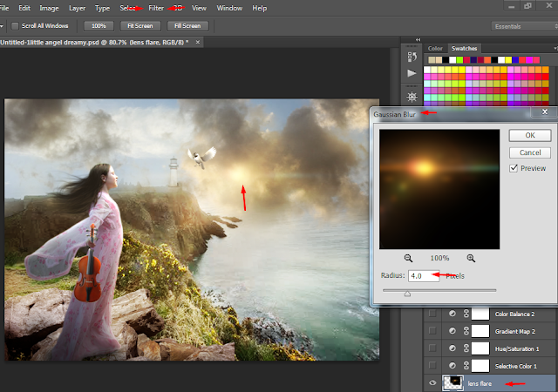Open the History panel icon
558x392 pixels.
click(x=412, y=57)
